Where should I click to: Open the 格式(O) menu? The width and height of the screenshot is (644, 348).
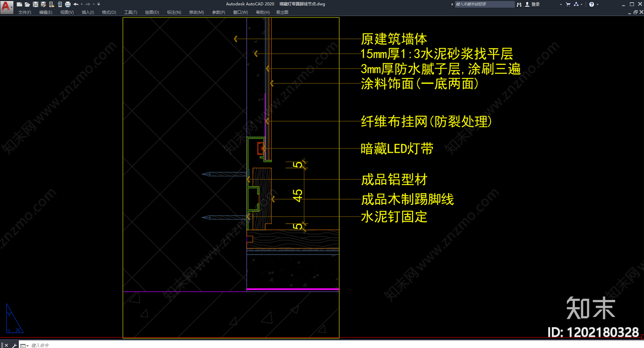[109, 12]
